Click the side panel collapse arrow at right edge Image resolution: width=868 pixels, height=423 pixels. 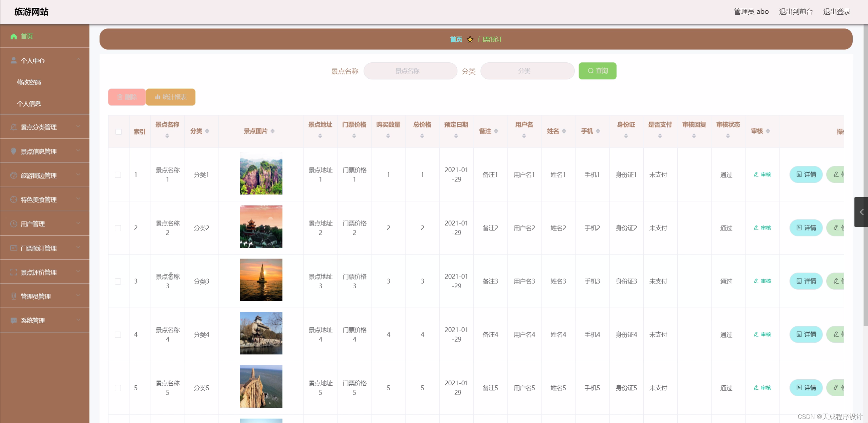pyautogui.click(x=861, y=212)
